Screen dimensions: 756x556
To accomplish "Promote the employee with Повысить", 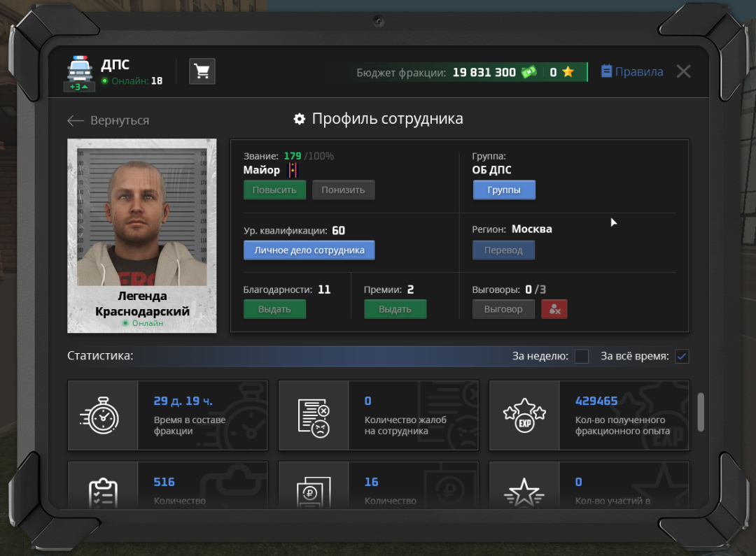I will [274, 190].
